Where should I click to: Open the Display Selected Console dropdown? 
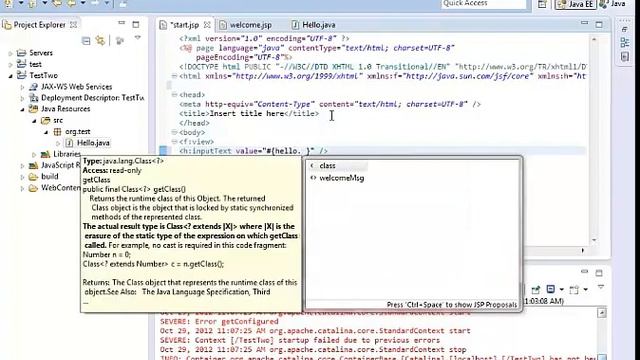pos(561,290)
